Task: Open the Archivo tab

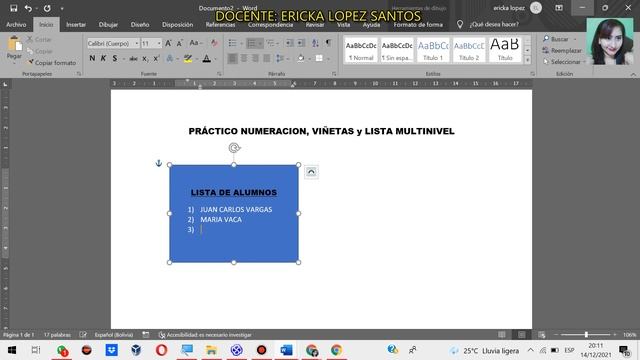Action: point(16,24)
